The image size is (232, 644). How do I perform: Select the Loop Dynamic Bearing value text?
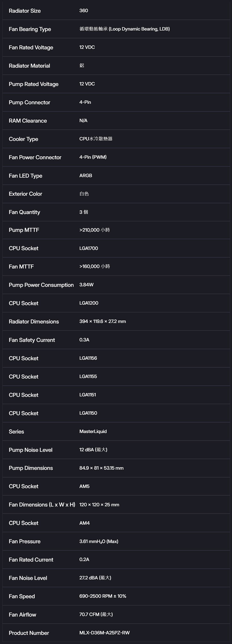click(124, 29)
